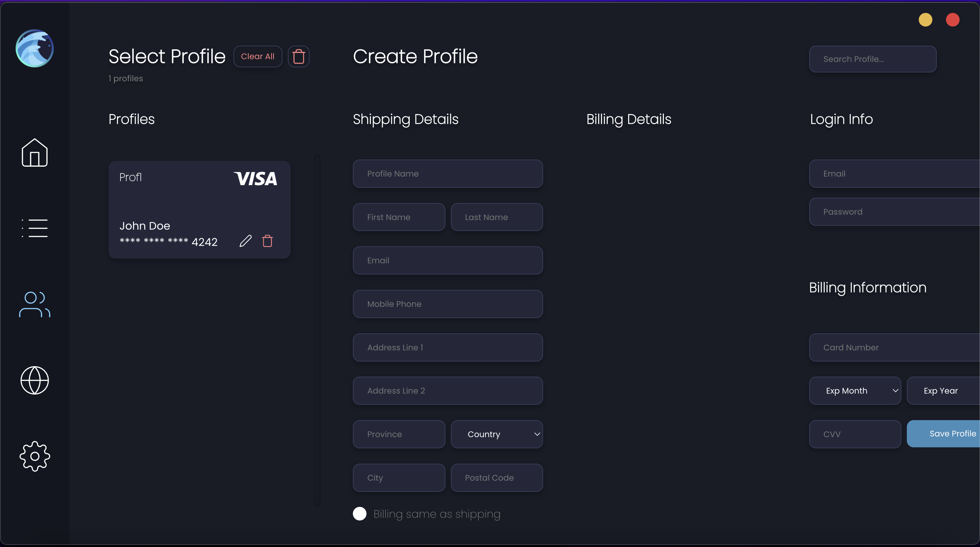Click the Profile Name input field
The image size is (980, 547).
(448, 173)
